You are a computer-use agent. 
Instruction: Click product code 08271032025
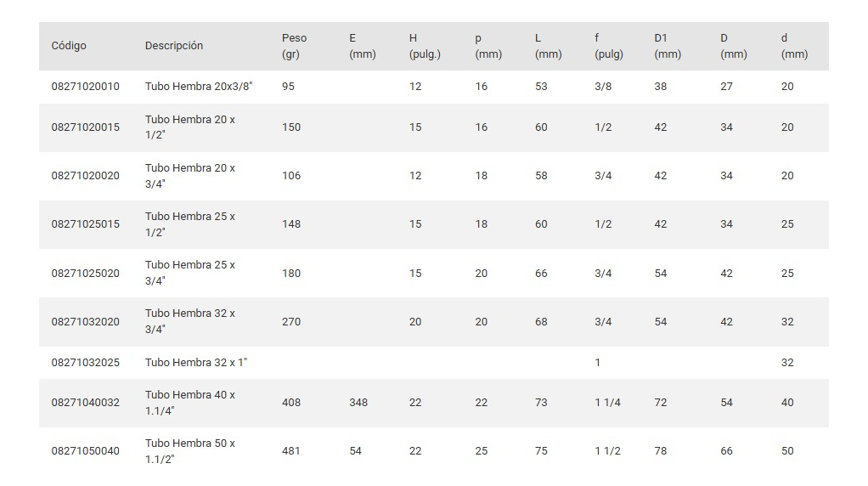(x=86, y=363)
